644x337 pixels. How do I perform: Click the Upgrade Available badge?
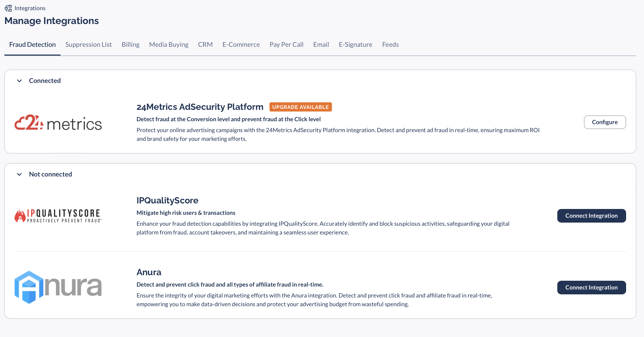300,107
